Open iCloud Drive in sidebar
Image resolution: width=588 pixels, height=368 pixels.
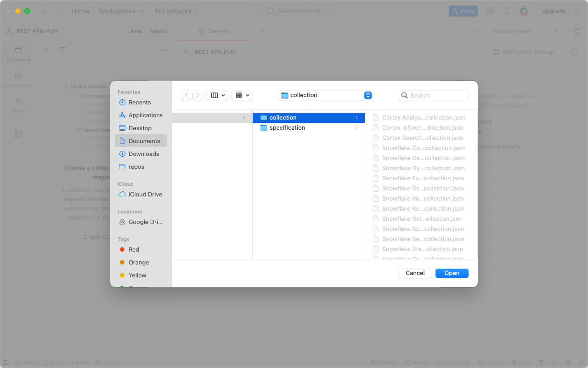[145, 195]
